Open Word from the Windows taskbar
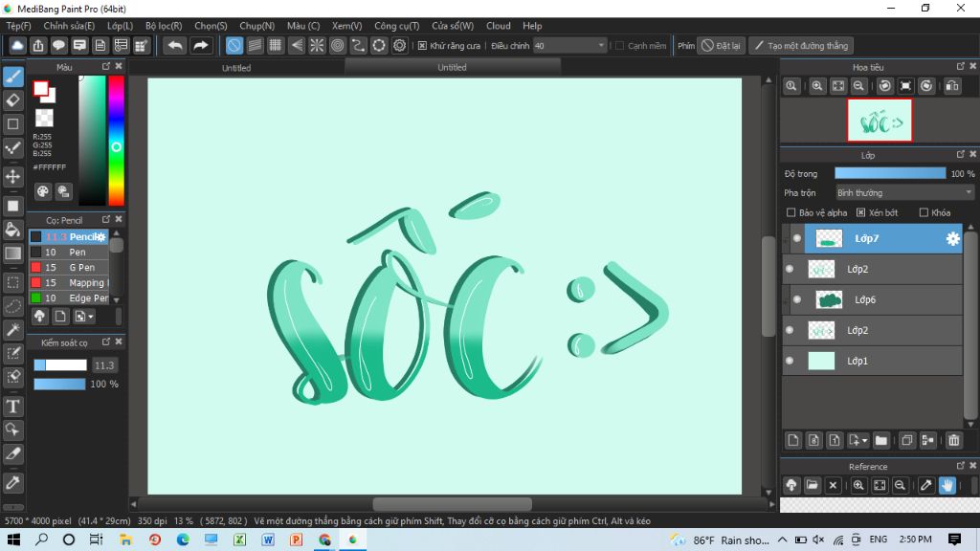This screenshot has height=551, width=980. 268,540
